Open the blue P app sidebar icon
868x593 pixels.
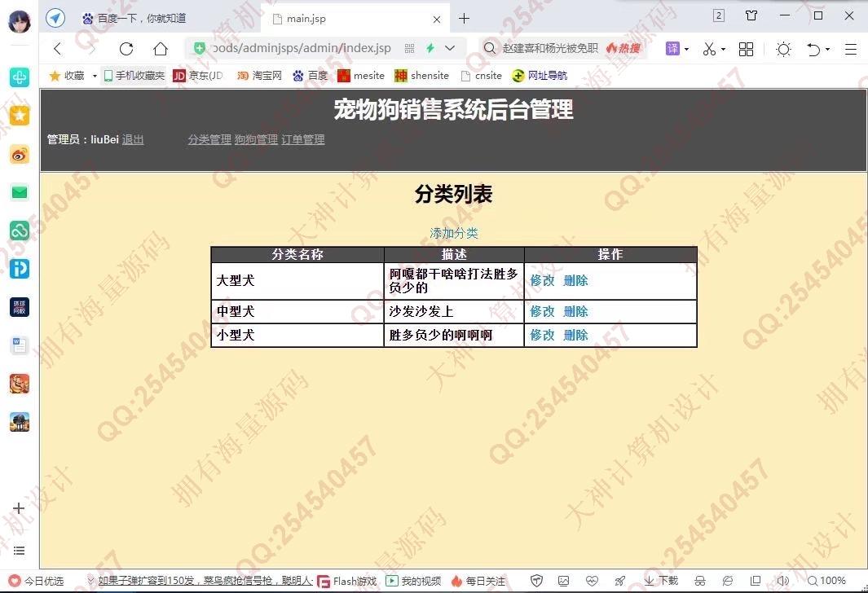coord(20,269)
